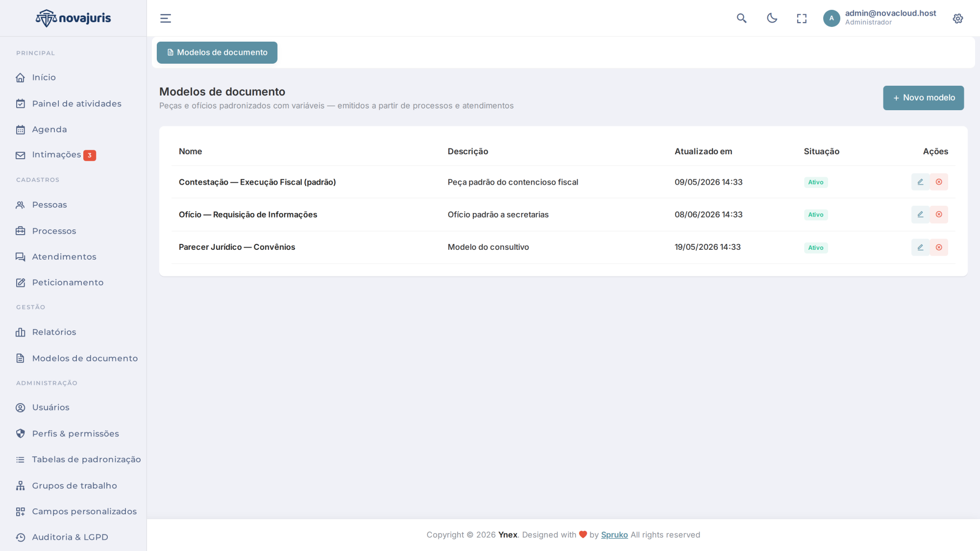
Task: Click Ativo badge in Parecer Jurídico row
Action: coord(816,247)
